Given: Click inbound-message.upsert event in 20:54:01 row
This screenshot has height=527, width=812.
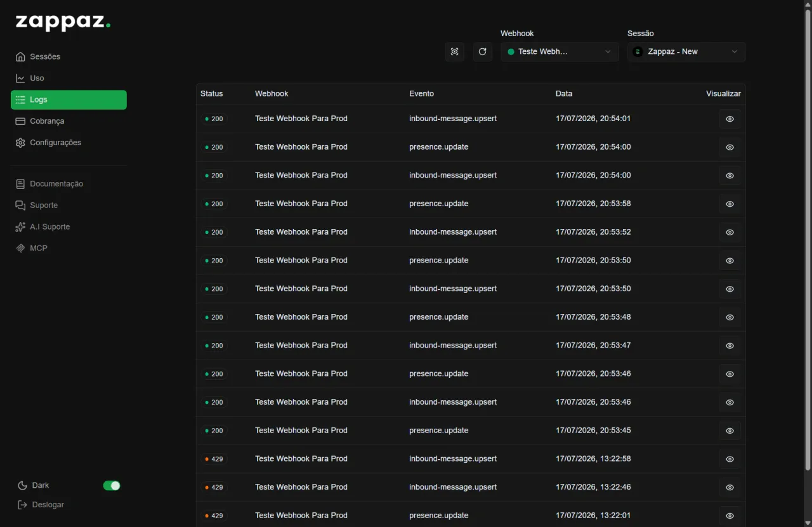Looking at the screenshot, I should [453, 119].
